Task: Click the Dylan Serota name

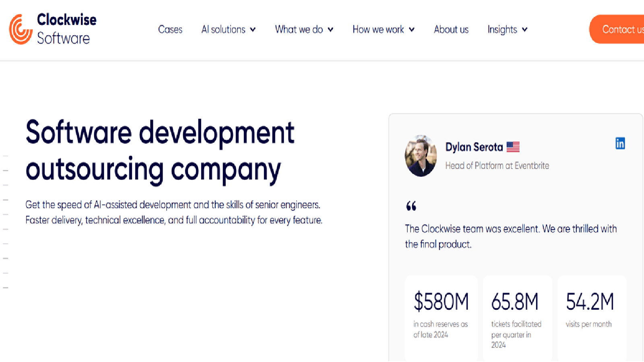Action: 474,147
